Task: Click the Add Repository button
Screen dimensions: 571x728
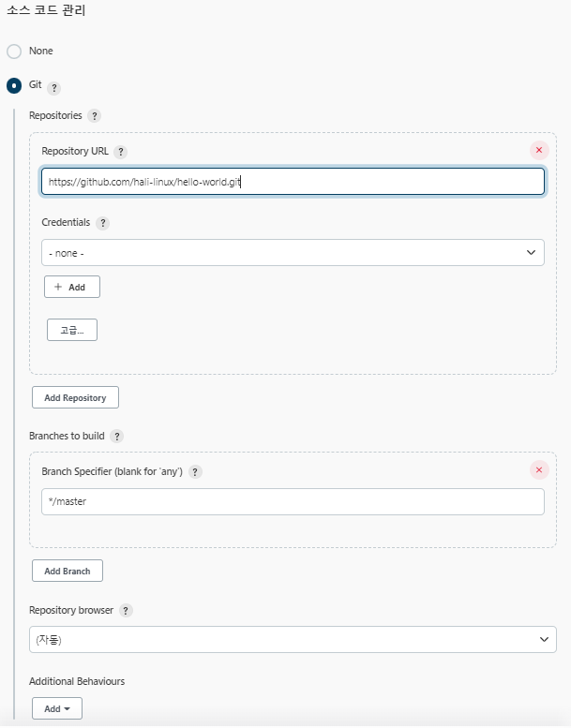Action: coord(75,397)
